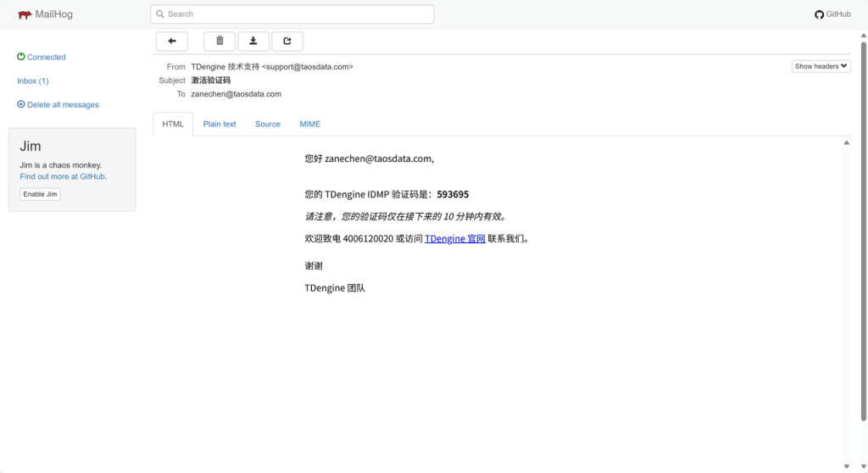Click the 谢谢 line
This screenshot has width=868, height=473.
314,266
